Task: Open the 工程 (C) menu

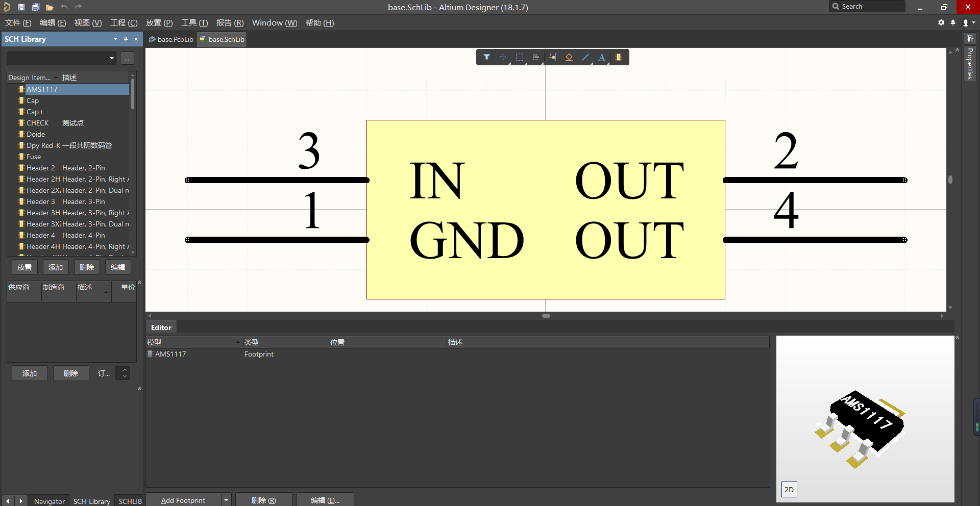Action: tap(124, 23)
